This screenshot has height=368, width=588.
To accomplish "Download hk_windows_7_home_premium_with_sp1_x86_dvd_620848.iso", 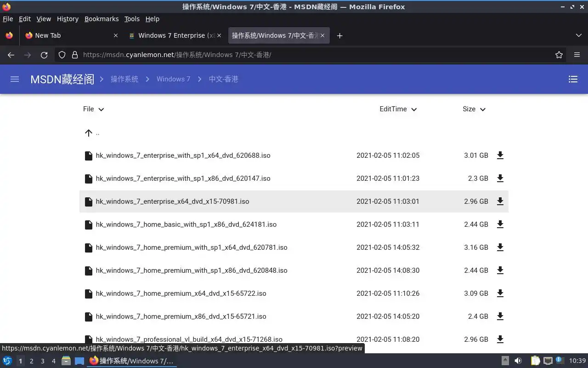I will click(x=500, y=270).
